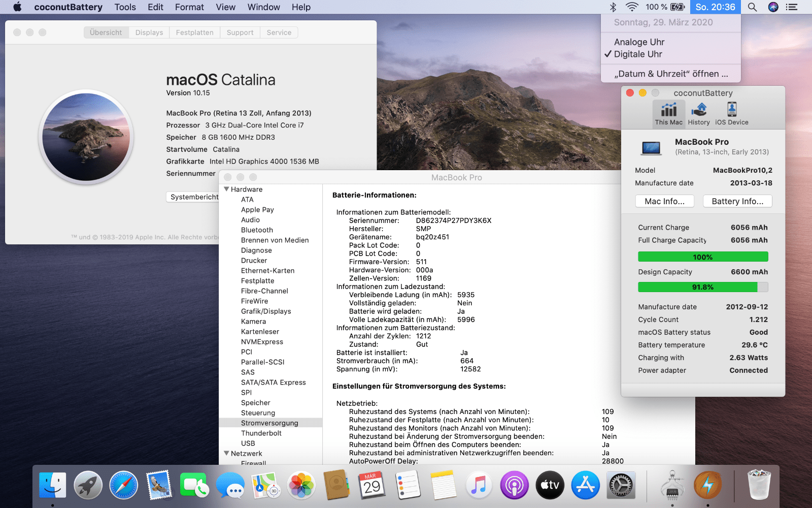Open the Help menu
812x508 pixels.
click(301, 7)
